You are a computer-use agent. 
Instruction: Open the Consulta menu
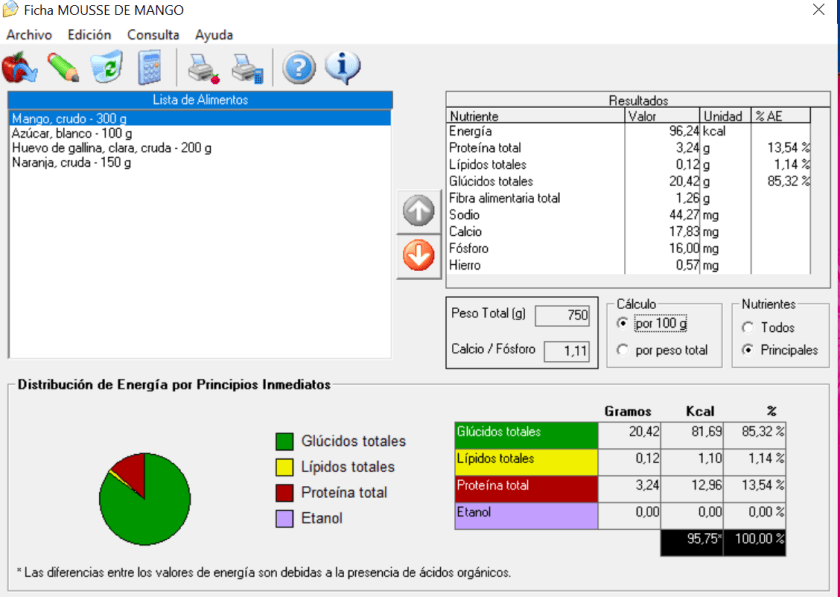click(153, 35)
